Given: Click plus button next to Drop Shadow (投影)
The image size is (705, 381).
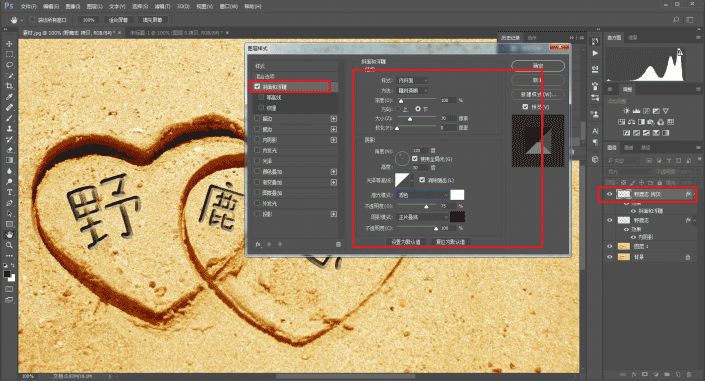Looking at the screenshot, I should [334, 214].
